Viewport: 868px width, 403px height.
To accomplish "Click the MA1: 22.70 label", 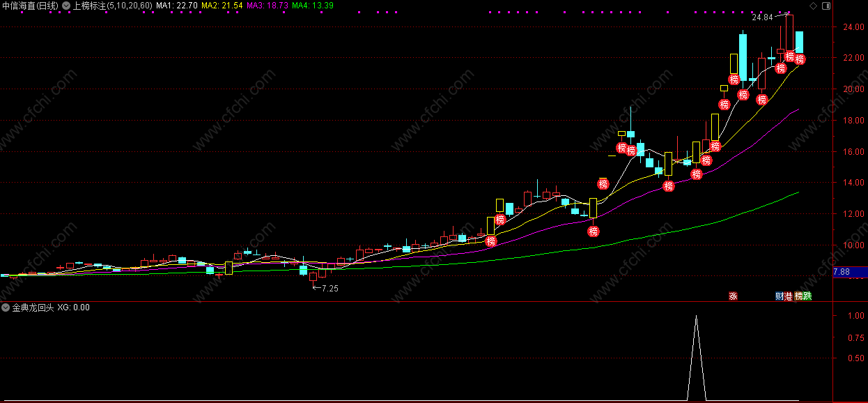I will click(176, 6).
